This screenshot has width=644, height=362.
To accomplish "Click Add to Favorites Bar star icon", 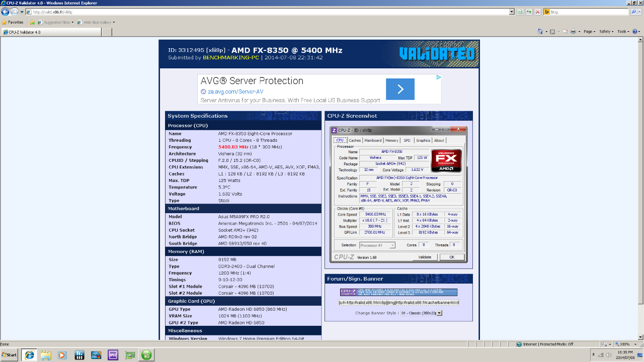I will click(32, 22).
